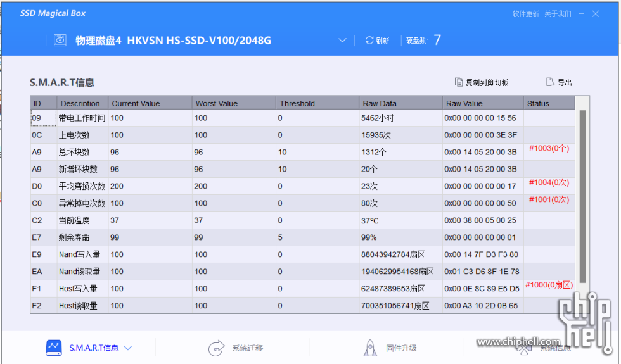This screenshot has width=621, height=364.
Task: Click the refresh arrows icon next to 刷新
Action: pyautogui.click(x=369, y=41)
